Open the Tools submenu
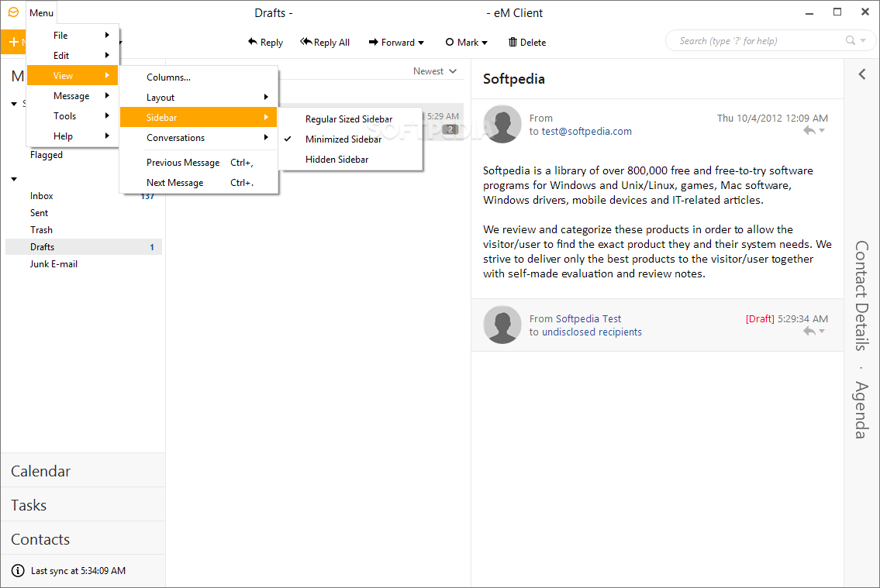Screen dimensions: 880x588 pyautogui.click(x=72, y=116)
